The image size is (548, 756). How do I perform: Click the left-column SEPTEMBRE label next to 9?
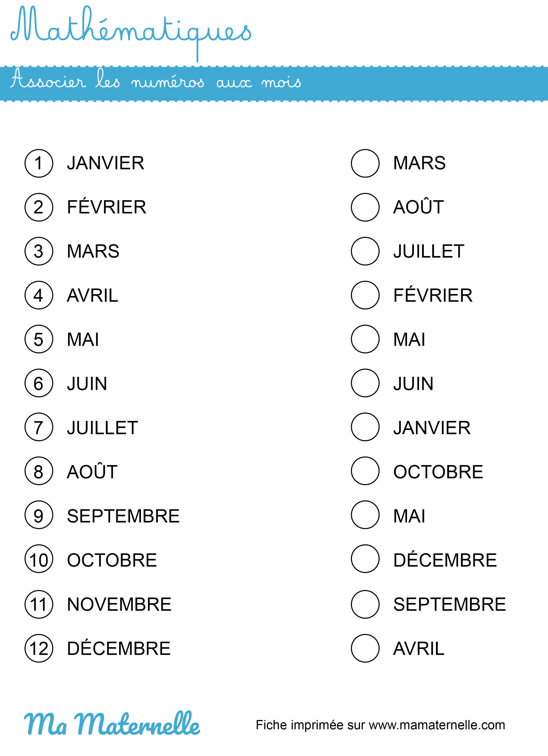[123, 516]
